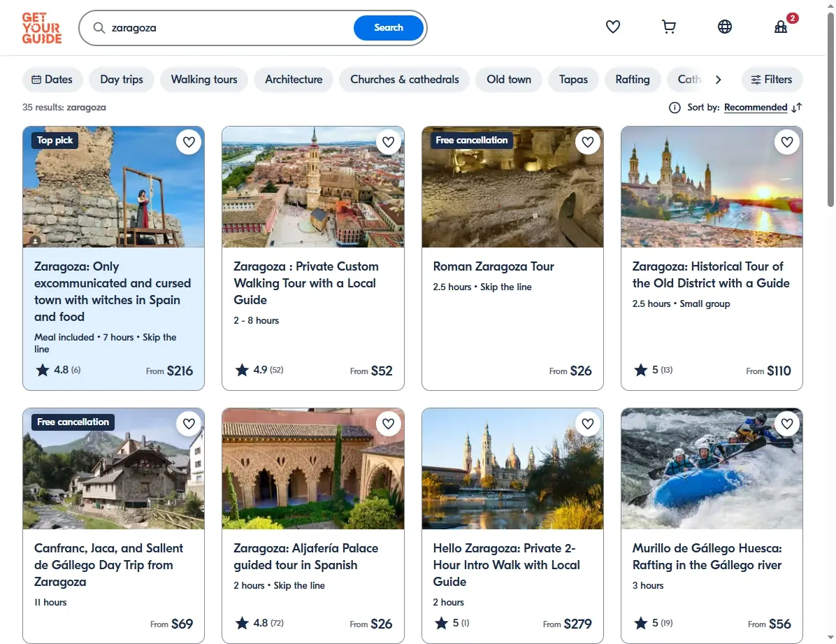
Task: Open the wishlist heart icon in header
Action: click(x=612, y=27)
